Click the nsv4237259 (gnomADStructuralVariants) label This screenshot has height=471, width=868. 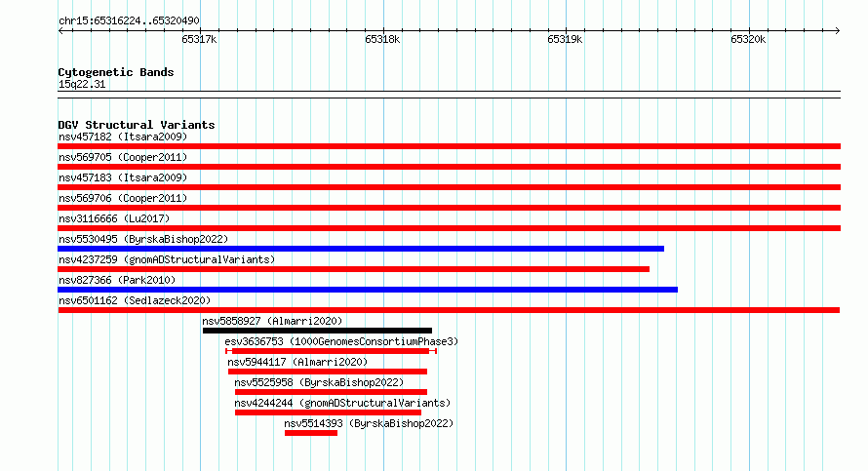click(x=167, y=259)
